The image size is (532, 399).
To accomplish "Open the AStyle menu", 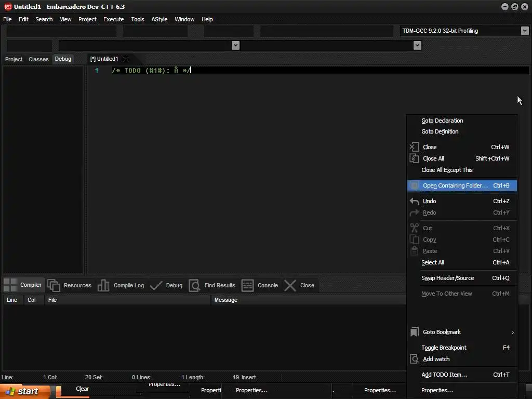I will (159, 19).
